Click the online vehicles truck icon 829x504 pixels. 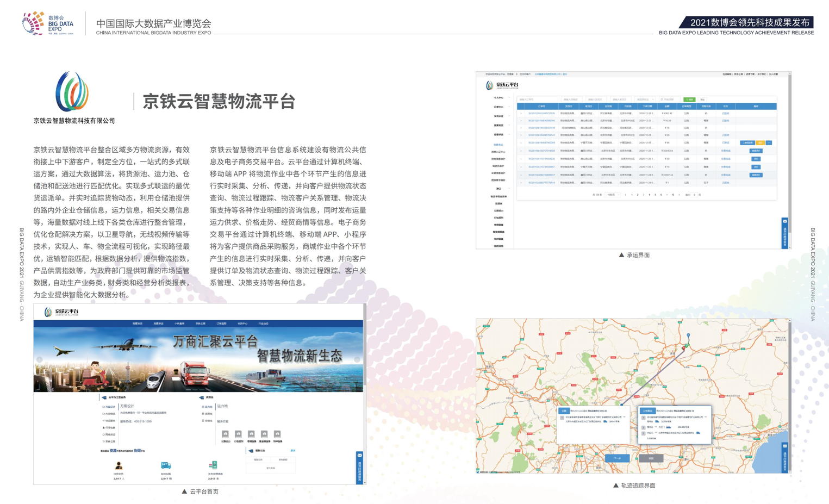pyautogui.click(x=166, y=465)
